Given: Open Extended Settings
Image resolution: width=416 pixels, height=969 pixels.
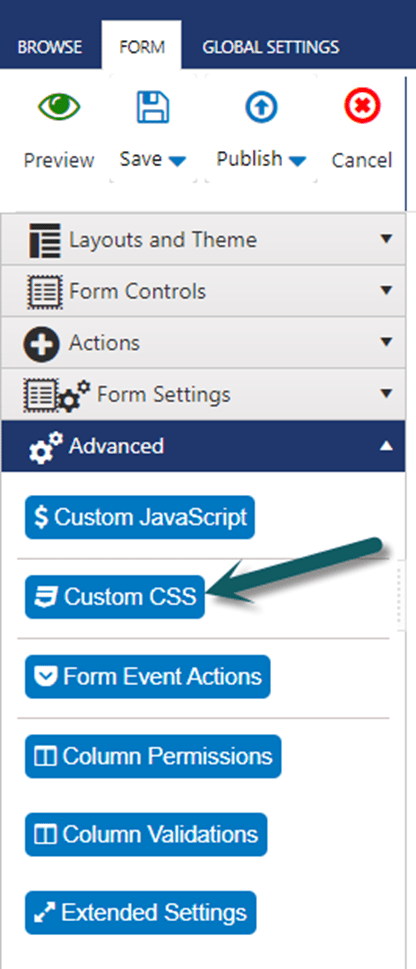Looking at the screenshot, I should pos(140,913).
